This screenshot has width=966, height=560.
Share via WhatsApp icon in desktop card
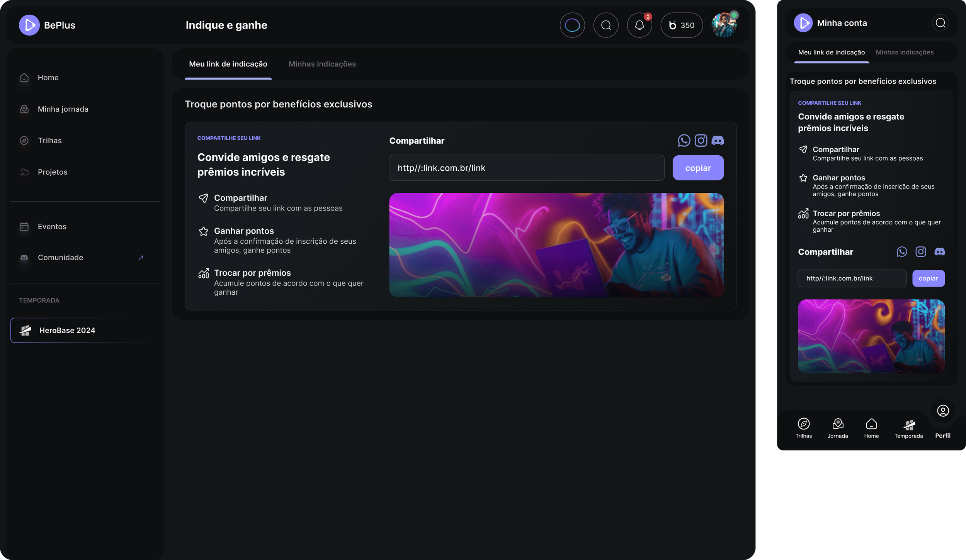(x=684, y=141)
